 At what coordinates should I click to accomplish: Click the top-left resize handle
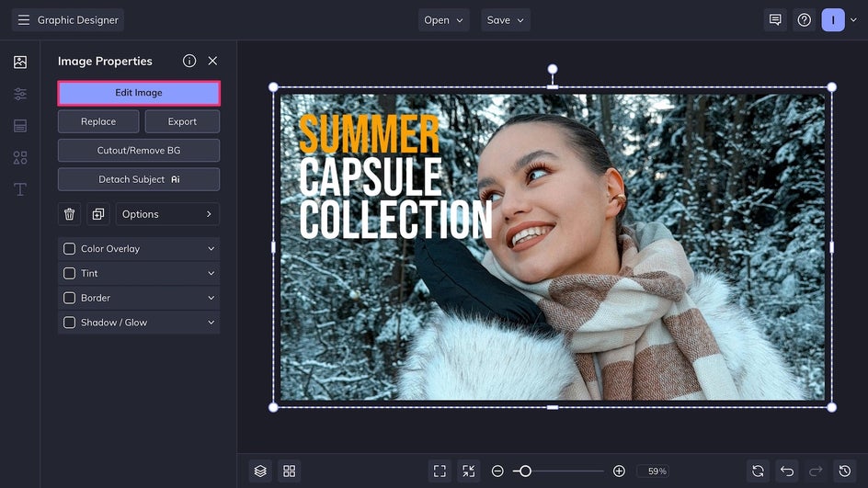coord(273,87)
